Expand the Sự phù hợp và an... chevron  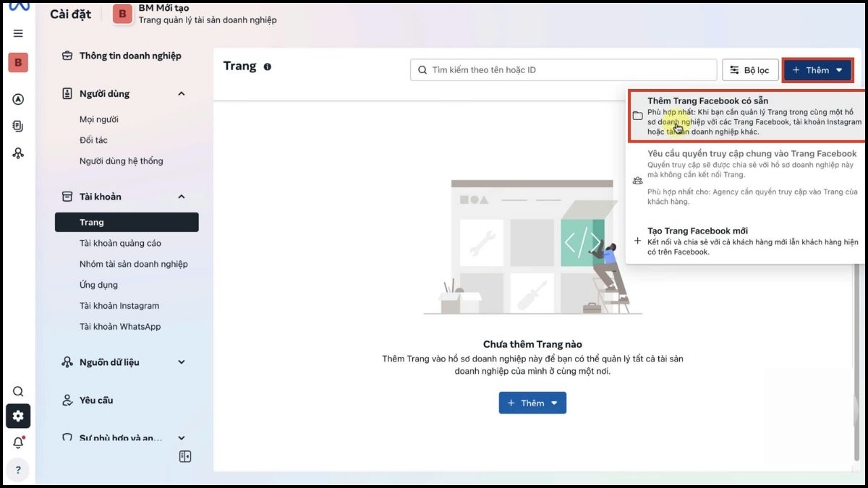point(182,437)
